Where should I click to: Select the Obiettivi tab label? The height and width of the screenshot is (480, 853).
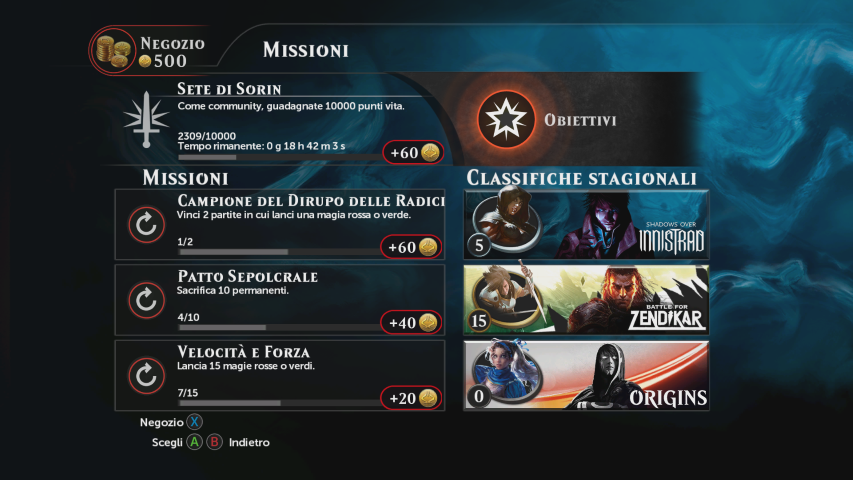point(580,120)
